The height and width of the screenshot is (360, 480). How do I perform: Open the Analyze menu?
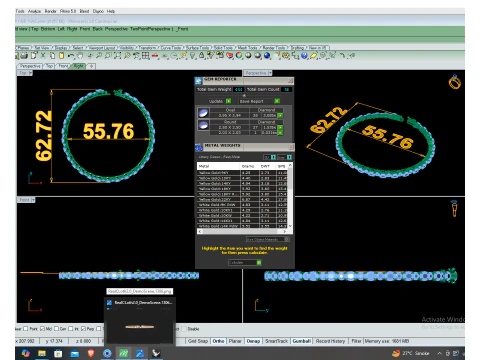34,11
